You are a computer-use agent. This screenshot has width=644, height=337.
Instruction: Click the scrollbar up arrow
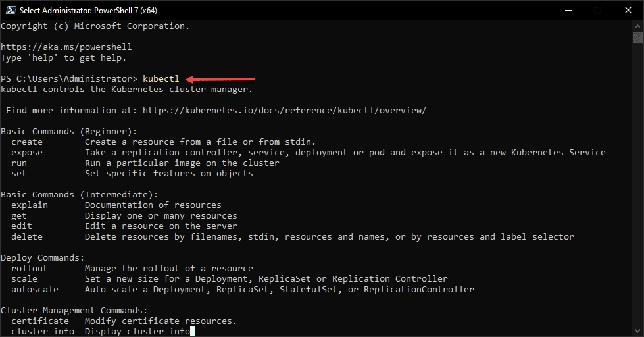637,26
